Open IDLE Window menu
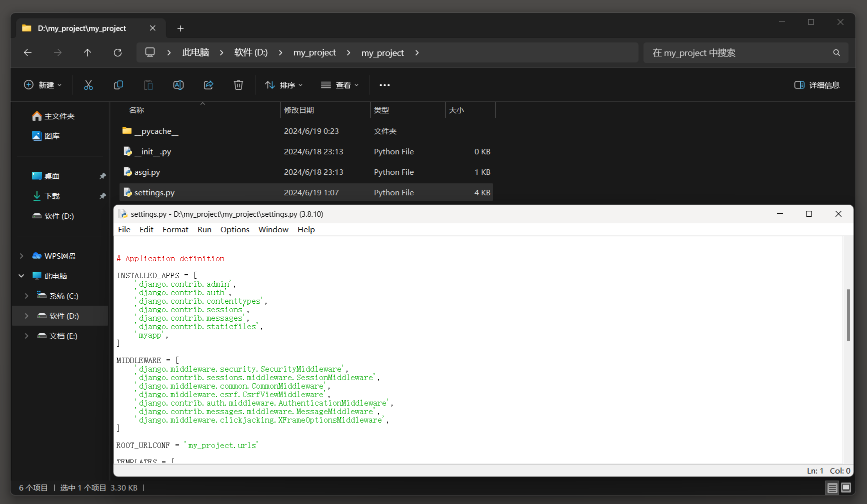867x504 pixels. [273, 229]
